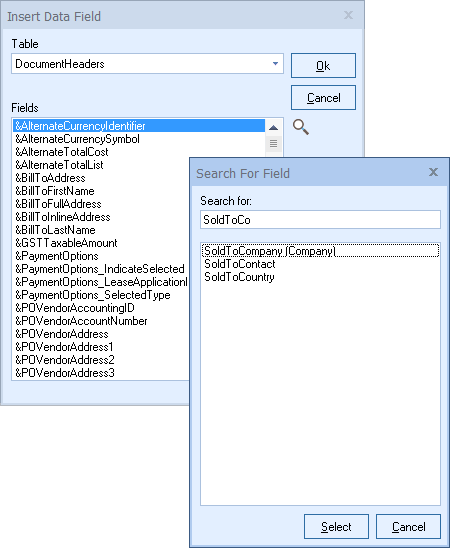
Task: Select the SoldToContact result
Action: [x=240, y=264]
